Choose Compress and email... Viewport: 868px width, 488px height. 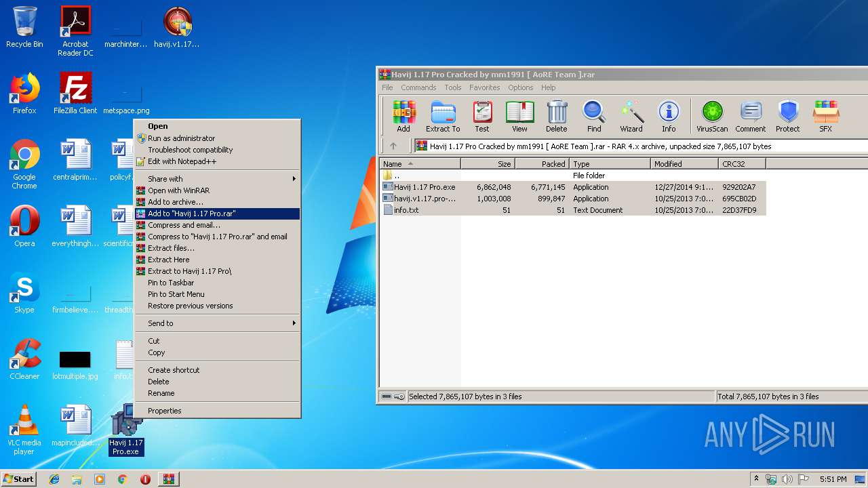pyautogui.click(x=217, y=225)
